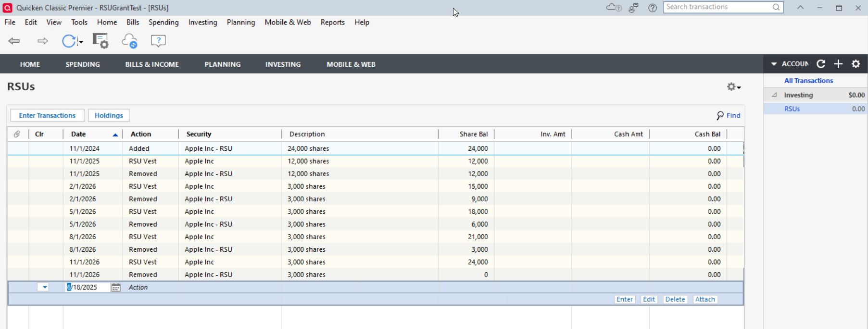
Task: Click the cloud sync toolbar icon
Action: [130, 41]
